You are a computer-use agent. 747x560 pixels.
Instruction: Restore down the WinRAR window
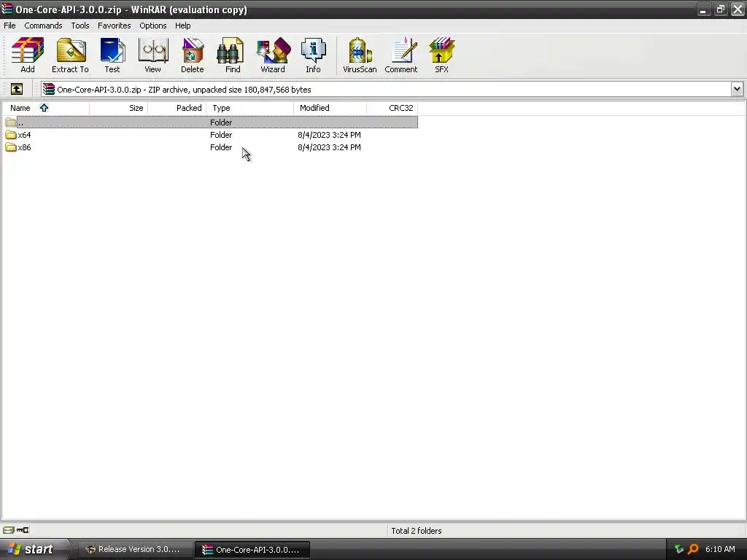720,9
